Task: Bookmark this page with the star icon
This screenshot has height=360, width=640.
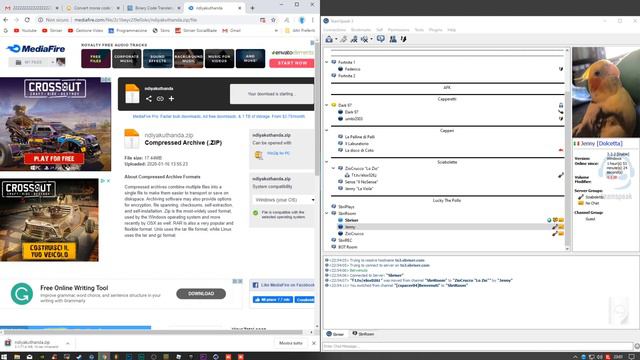Action: [273, 20]
